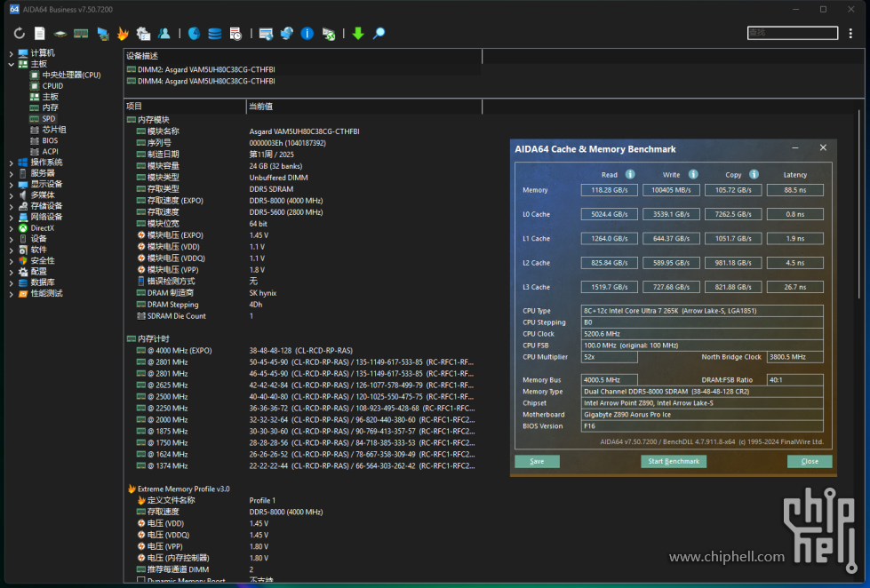Click the info icon next to Write

(693, 174)
